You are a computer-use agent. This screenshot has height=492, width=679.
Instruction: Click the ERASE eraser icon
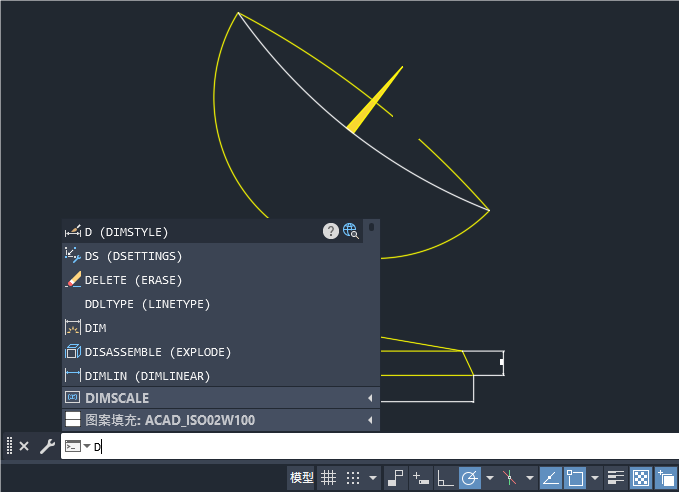click(73, 279)
